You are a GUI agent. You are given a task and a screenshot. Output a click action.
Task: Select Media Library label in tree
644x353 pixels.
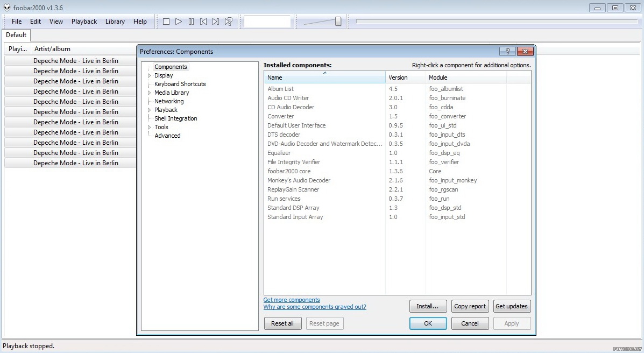click(172, 93)
